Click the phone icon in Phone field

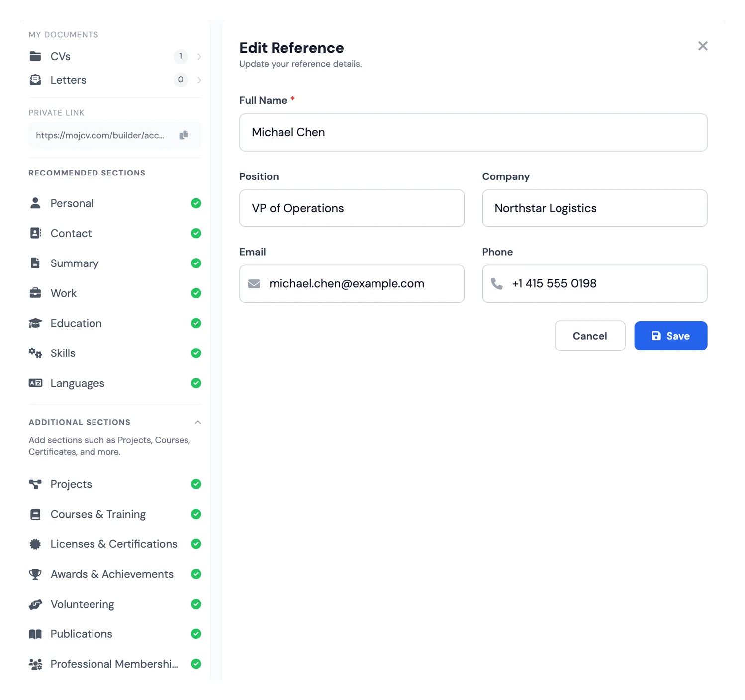(x=497, y=284)
